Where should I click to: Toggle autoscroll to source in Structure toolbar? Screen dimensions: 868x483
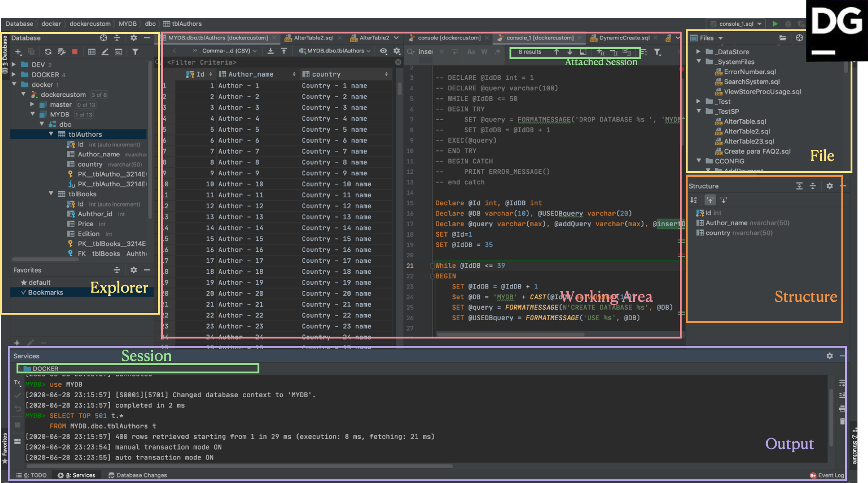[710, 200]
